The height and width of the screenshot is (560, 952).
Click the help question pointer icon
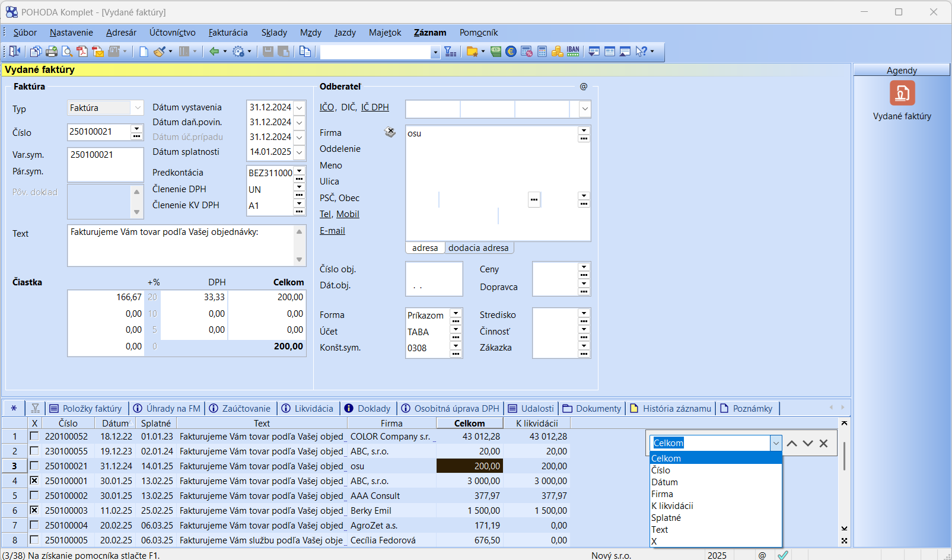641,52
